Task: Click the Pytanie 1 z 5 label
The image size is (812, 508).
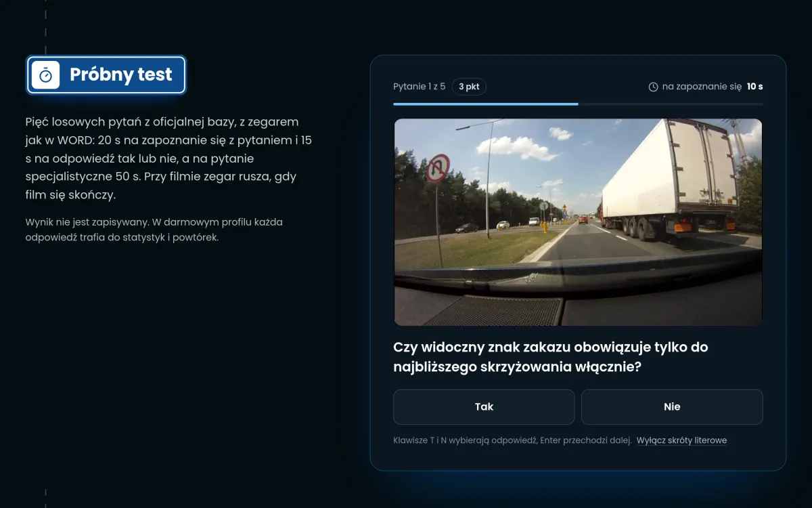Action: [420, 87]
